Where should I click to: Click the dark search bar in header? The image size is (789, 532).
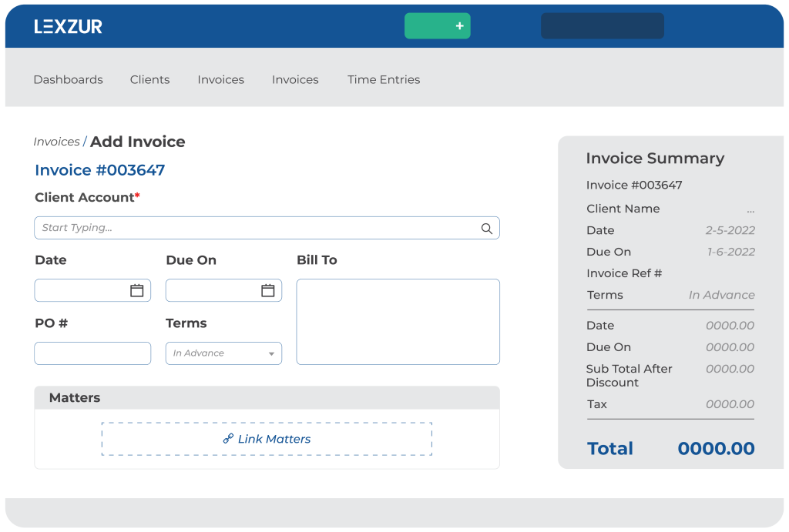tap(602, 26)
